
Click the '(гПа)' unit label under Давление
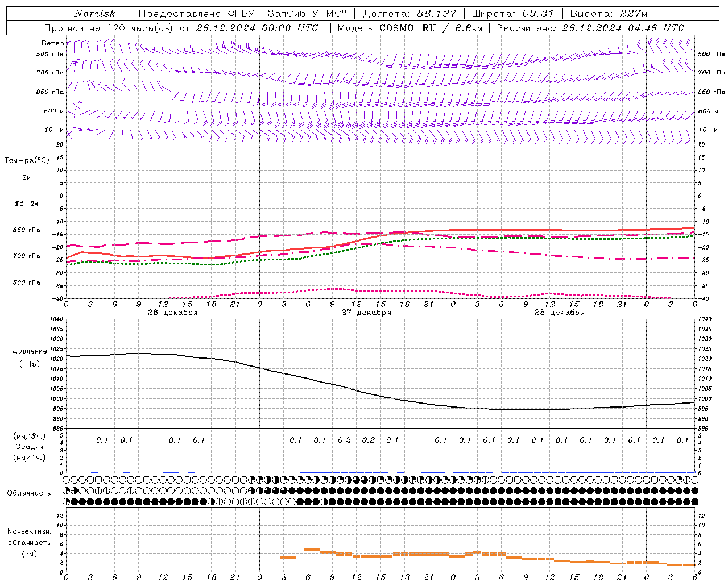pyautogui.click(x=30, y=364)
